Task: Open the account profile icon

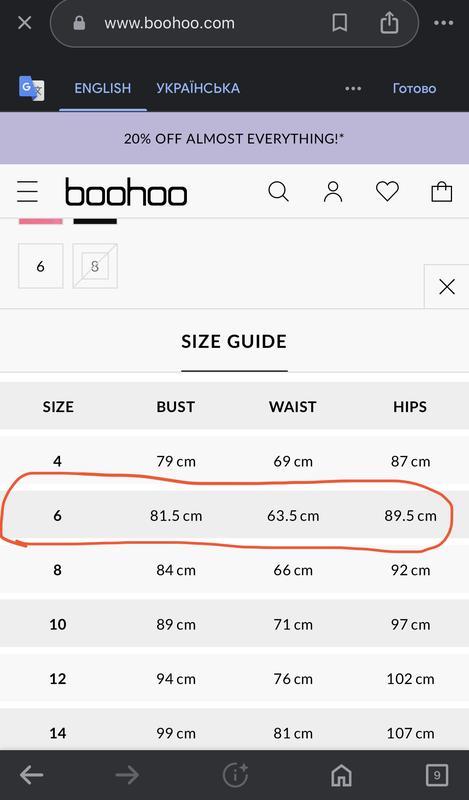Action: pyautogui.click(x=333, y=192)
